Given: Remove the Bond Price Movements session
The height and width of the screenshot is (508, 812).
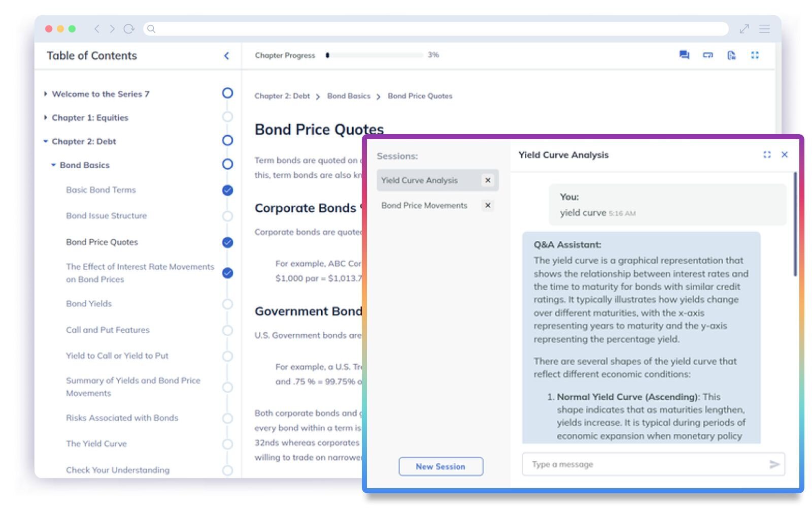Looking at the screenshot, I should point(488,205).
